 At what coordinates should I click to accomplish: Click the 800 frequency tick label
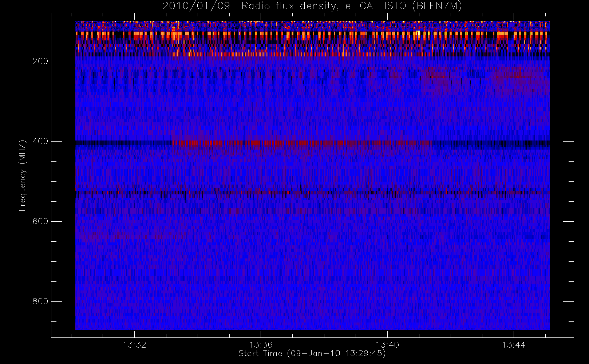pos(40,301)
